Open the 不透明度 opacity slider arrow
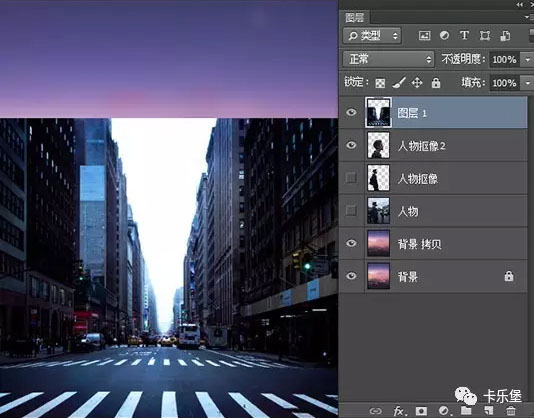 click(x=527, y=60)
